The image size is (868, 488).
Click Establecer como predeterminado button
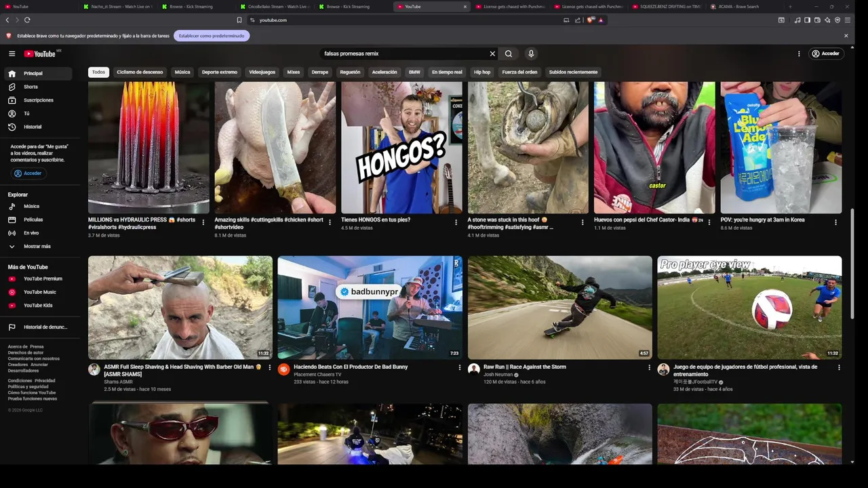click(x=212, y=36)
